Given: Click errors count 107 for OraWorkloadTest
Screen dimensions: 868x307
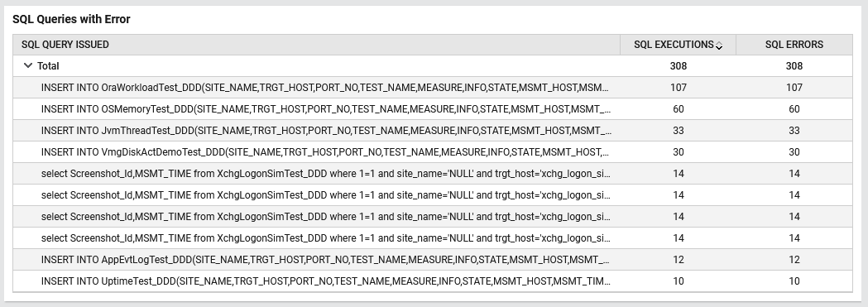Looking at the screenshot, I should (x=794, y=88).
